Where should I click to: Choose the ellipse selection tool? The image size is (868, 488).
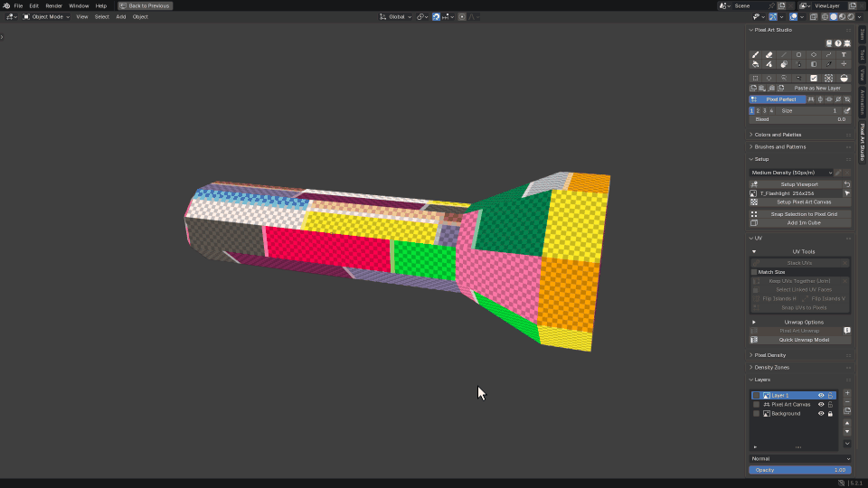(769, 78)
